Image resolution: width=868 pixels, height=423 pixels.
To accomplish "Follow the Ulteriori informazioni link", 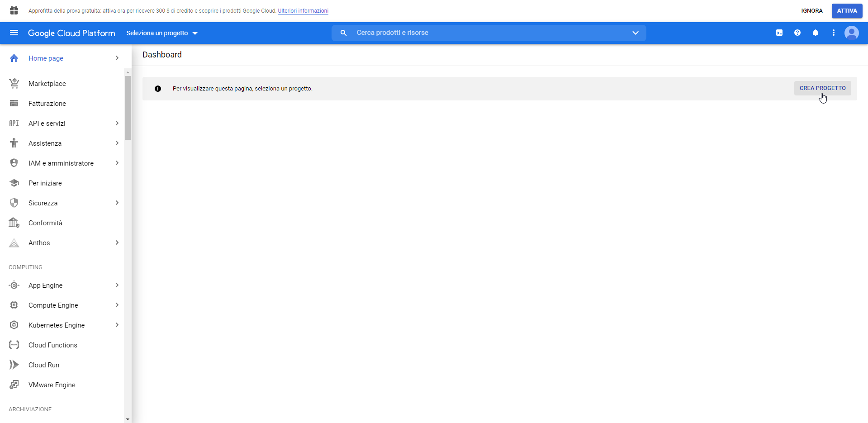I will [x=303, y=11].
